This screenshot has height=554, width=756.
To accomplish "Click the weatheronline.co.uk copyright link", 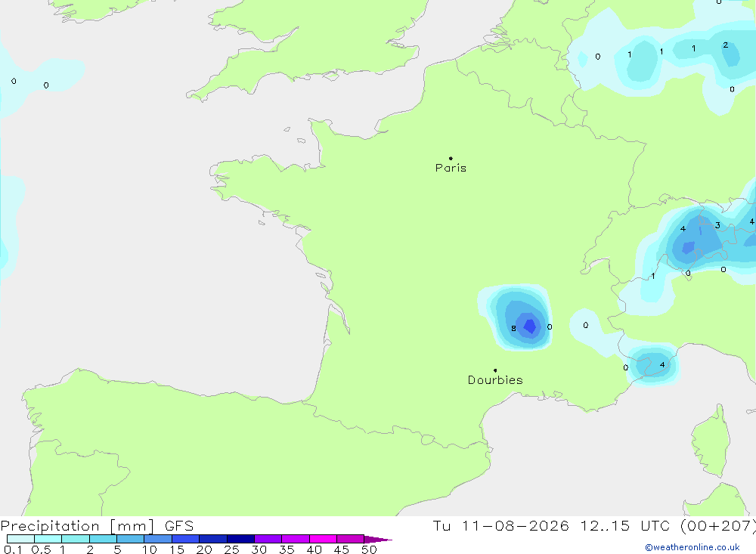I will tap(692, 547).
